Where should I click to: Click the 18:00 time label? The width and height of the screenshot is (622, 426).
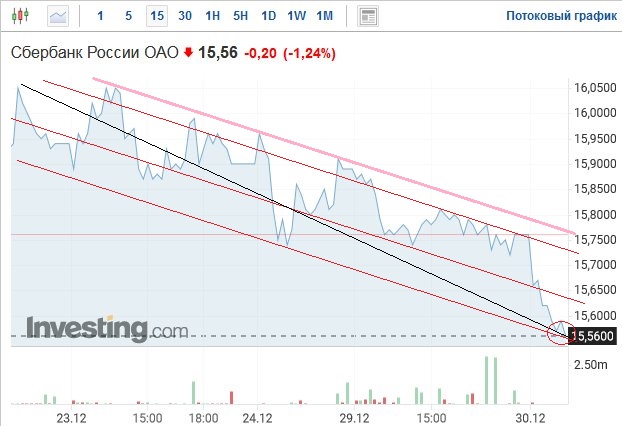coord(203,418)
